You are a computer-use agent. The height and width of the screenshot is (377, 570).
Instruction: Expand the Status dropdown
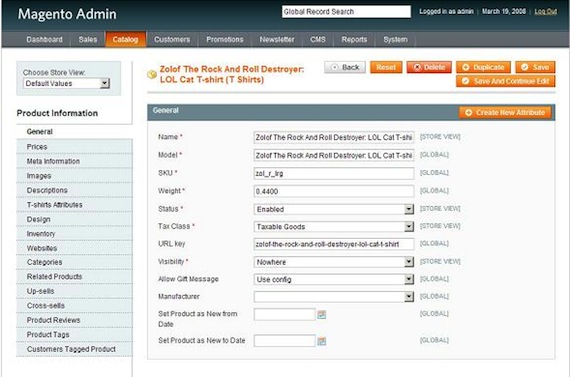[x=334, y=209]
